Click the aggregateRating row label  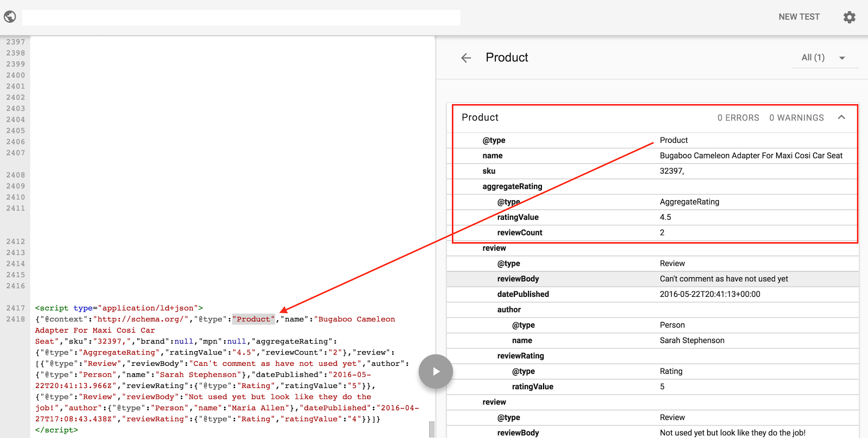point(512,187)
